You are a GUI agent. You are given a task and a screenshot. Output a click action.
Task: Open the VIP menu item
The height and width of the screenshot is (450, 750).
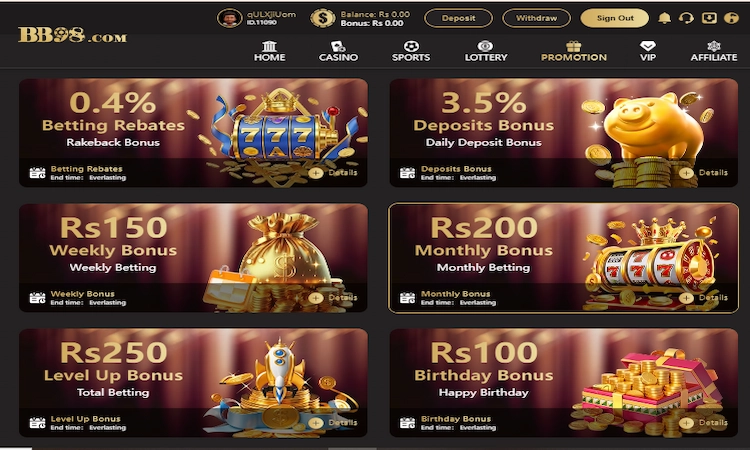(648, 51)
